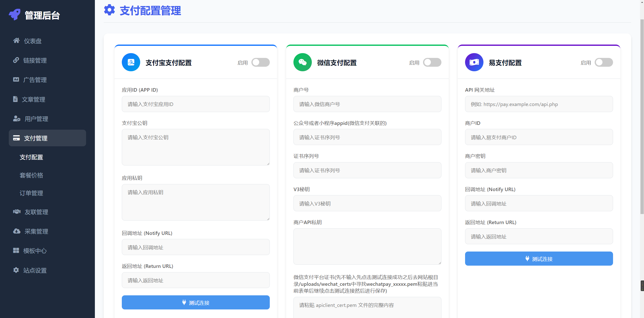644x318 pixels.
Task: Click the 易支付 money bill icon
Action: point(474,62)
